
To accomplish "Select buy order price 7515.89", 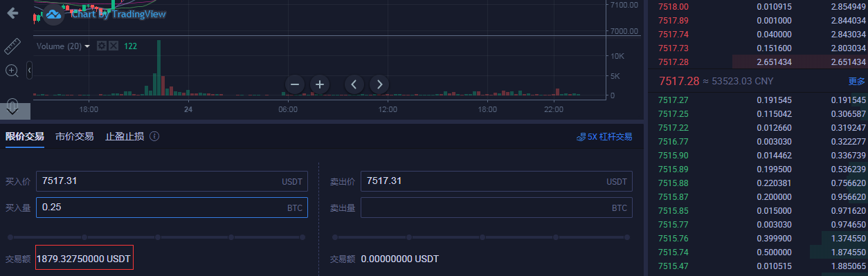I will point(673,169).
